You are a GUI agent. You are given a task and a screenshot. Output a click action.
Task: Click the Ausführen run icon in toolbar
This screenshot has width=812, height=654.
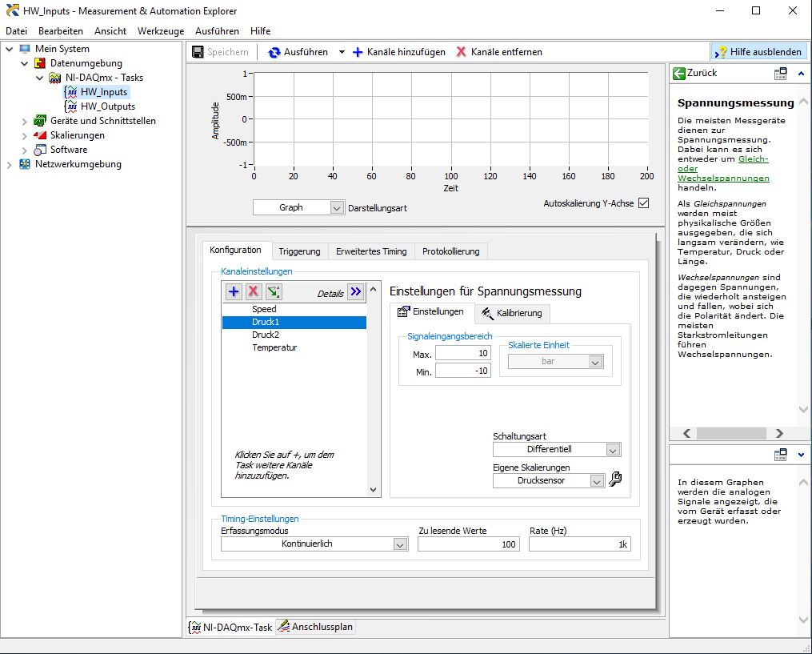click(274, 52)
